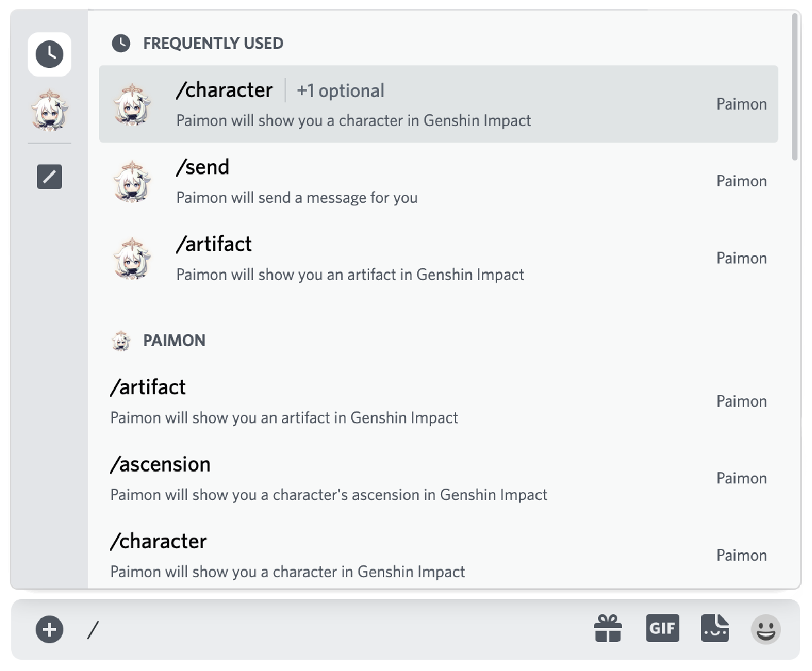This screenshot has height=671, width=812.
Task: Click the plus attachment button
Action: point(50,629)
